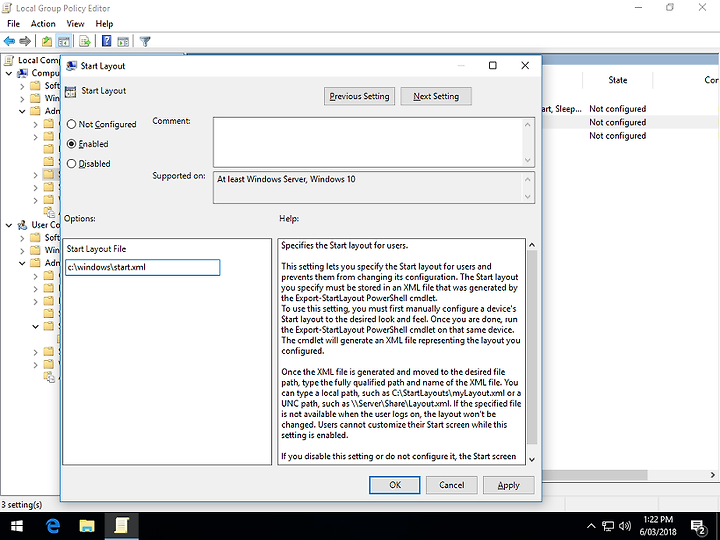This screenshot has height=540, width=720.
Task: Click the Up one level folder icon
Action: pos(46,41)
